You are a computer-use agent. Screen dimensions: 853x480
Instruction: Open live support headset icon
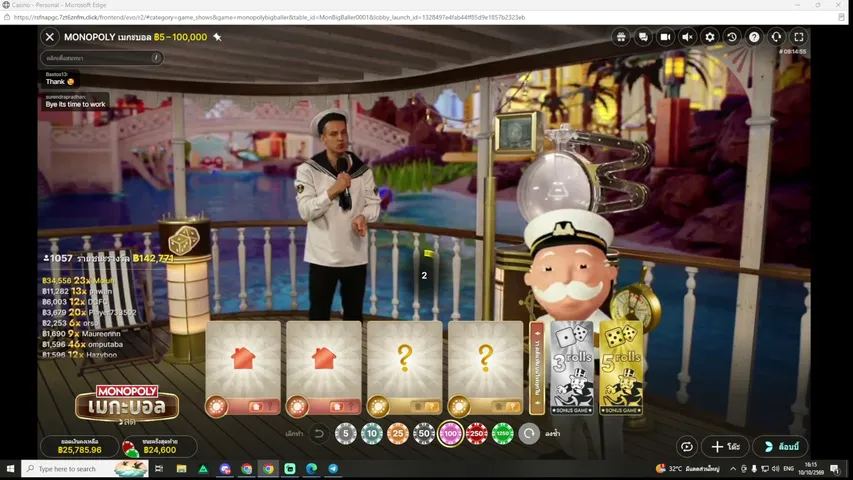coord(776,37)
